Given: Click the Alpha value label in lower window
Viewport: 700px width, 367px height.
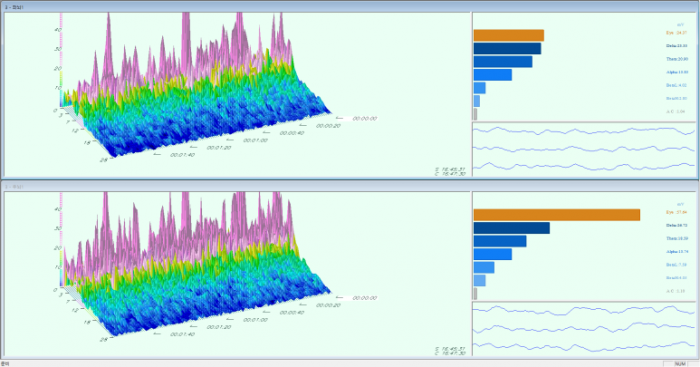Looking at the screenshot, I should [x=677, y=252].
